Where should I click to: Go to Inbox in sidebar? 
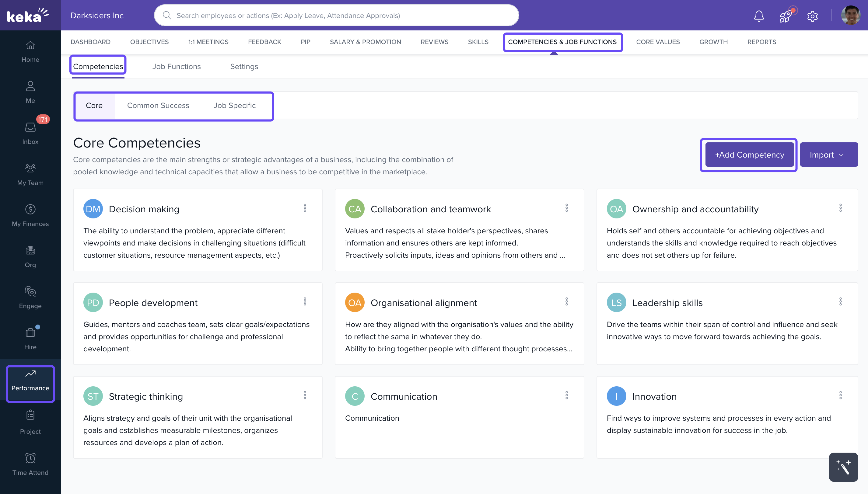(30, 133)
